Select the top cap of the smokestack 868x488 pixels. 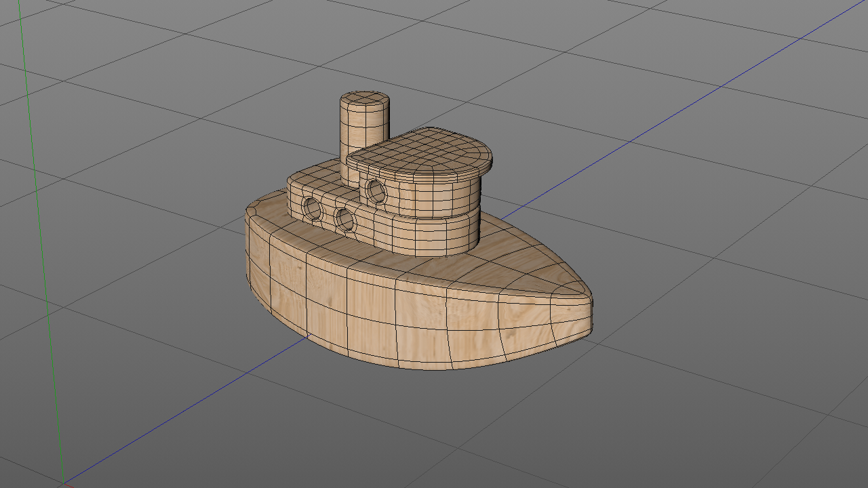[364, 100]
